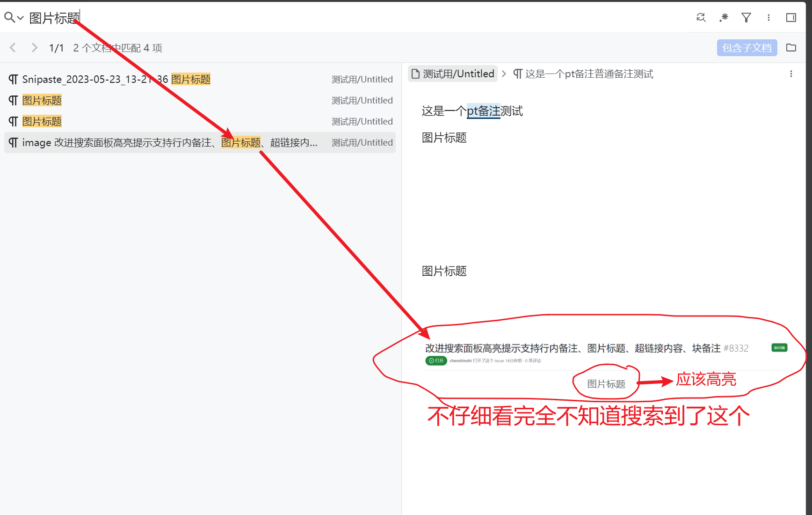Select the highlighted pt备注 text in the editor

point(483,111)
